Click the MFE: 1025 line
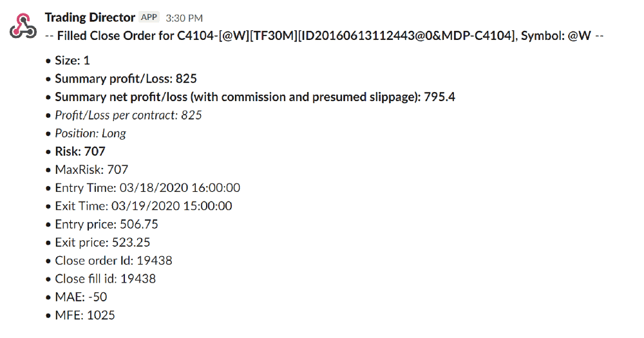Screen dimensions: 644x338 (85, 315)
